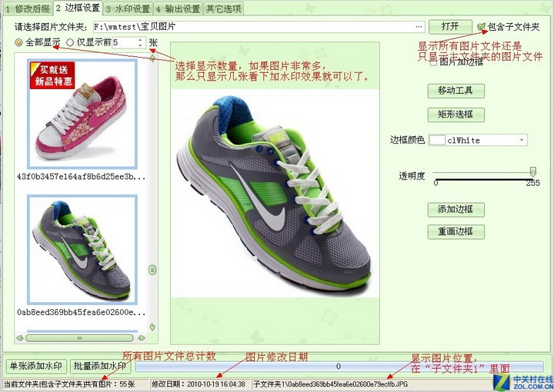Select the 全部显示 radio button

[x=18, y=43]
